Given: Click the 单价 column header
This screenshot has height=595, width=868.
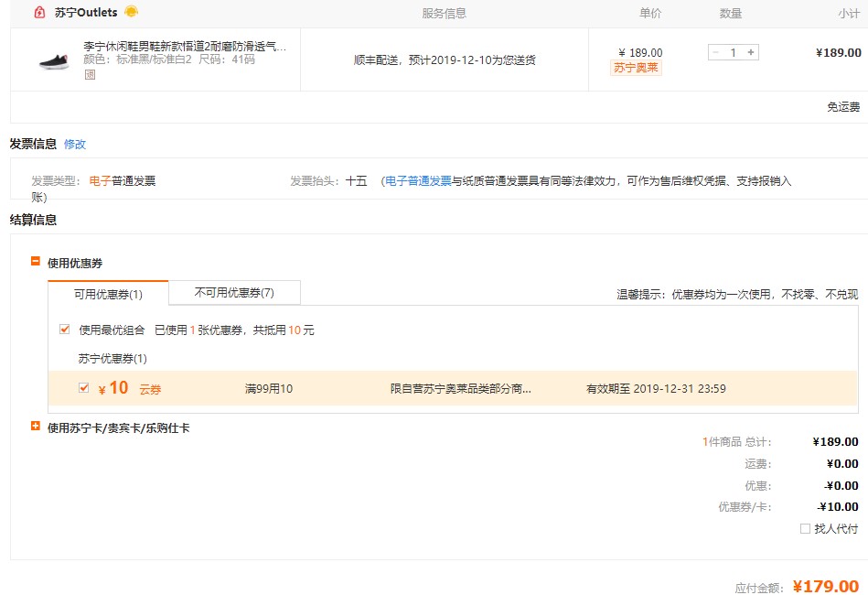Looking at the screenshot, I should pyautogui.click(x=650, y=14).
